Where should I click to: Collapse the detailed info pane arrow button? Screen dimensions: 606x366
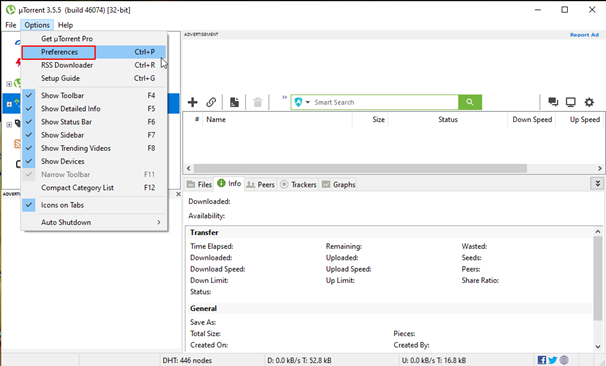tap(597, 184)
